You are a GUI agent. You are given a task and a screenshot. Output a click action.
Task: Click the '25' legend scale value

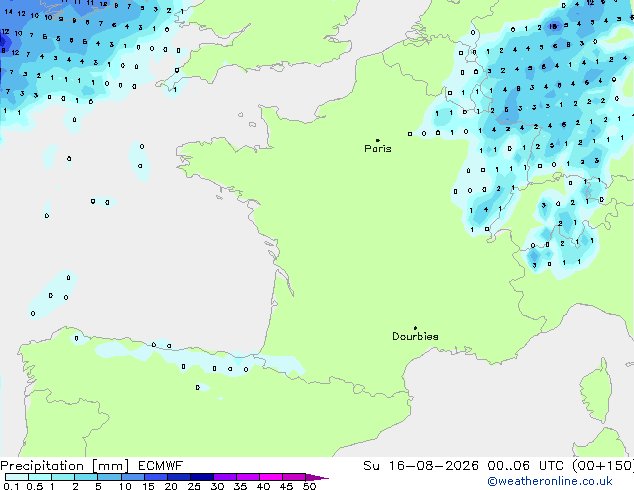(194, 486)
